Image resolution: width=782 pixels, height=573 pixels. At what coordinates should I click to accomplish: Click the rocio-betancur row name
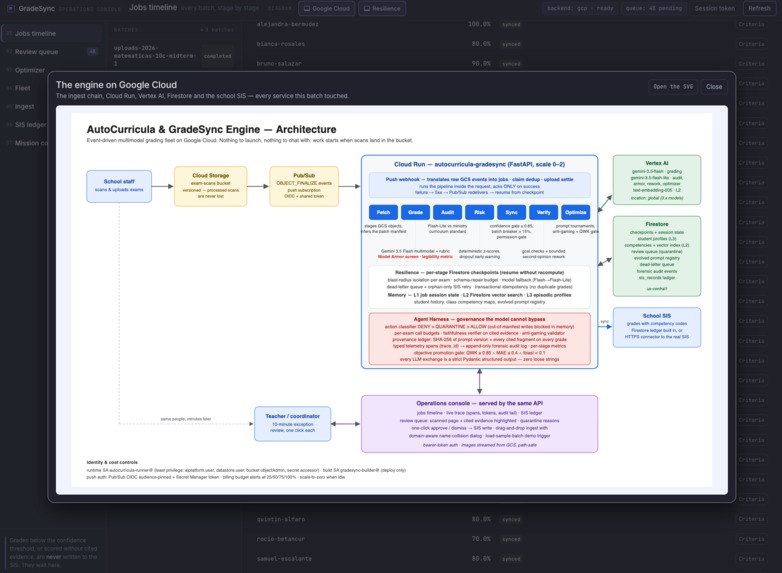281,539
